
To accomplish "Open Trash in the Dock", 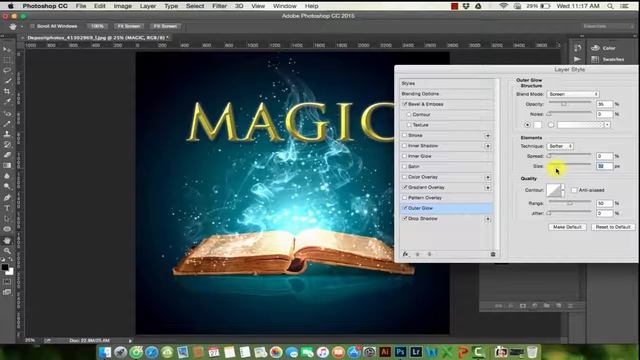I will click(x=532, y=352).
